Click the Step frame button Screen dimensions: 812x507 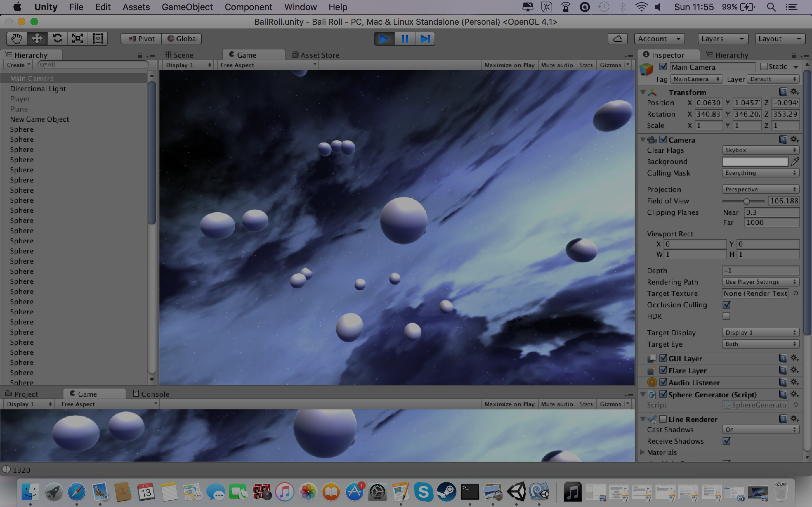425,39
